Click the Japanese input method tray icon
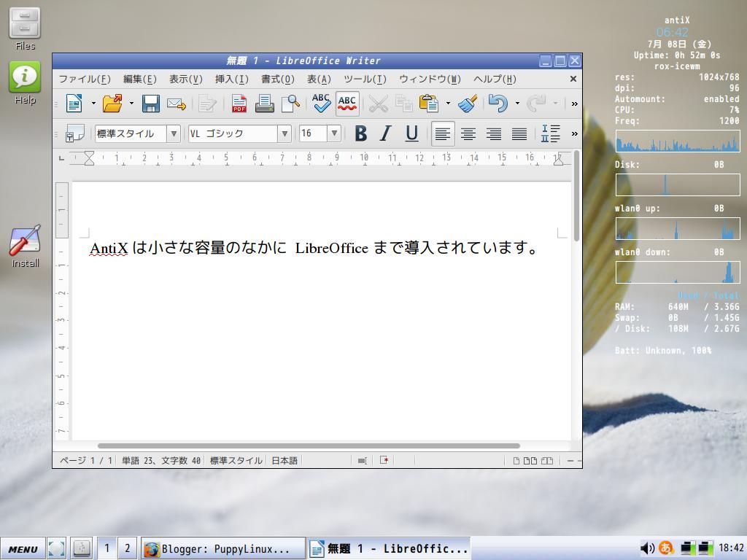The image size is (747, 560). (666, 548)
